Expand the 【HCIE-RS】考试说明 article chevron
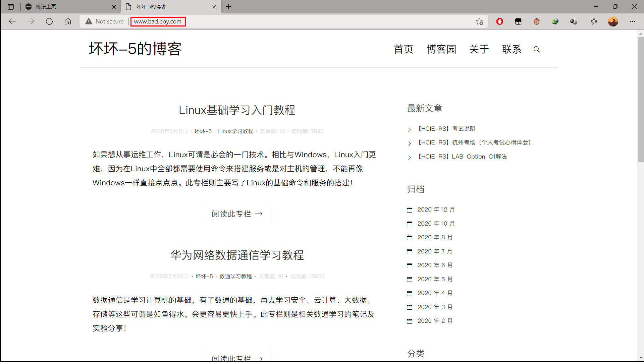This screenshot has width=644, height=362. [x=410, y=130]
